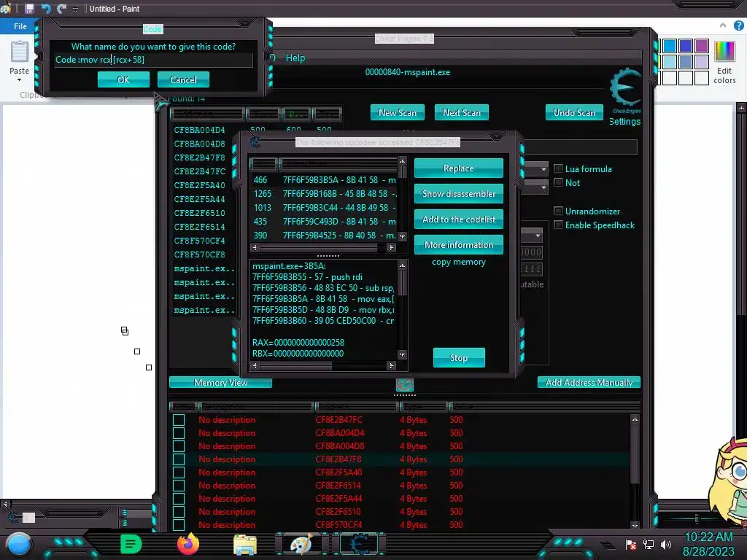Click the Start orb on the taskbar
The image size is (747, 560).
tap(19, 544)
